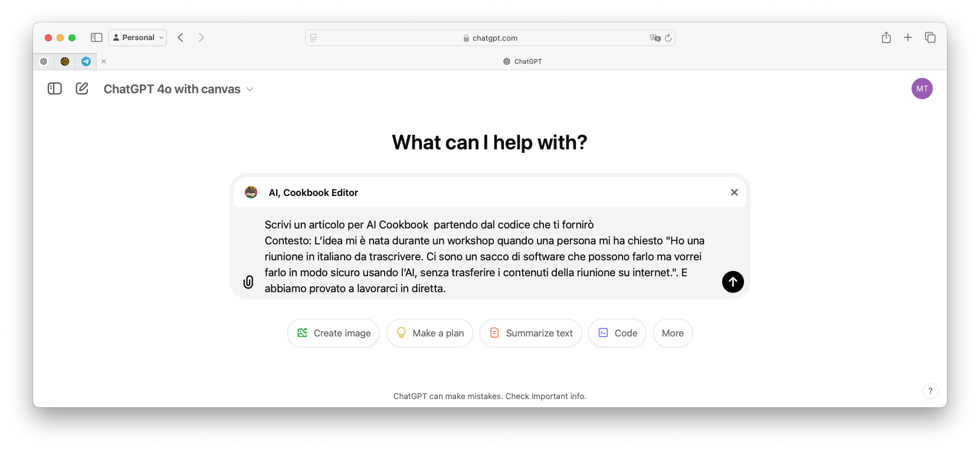The width and height of the screenshot is (980, 451).
Task: Switch to the pinned Telegram tab
Action: pyautogui.click(x=86, y=61)
